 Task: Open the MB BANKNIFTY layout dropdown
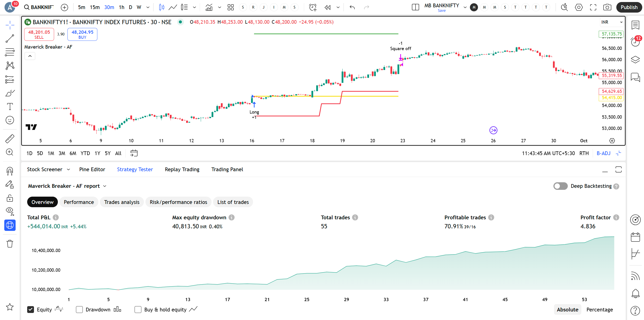coord(465,7)
